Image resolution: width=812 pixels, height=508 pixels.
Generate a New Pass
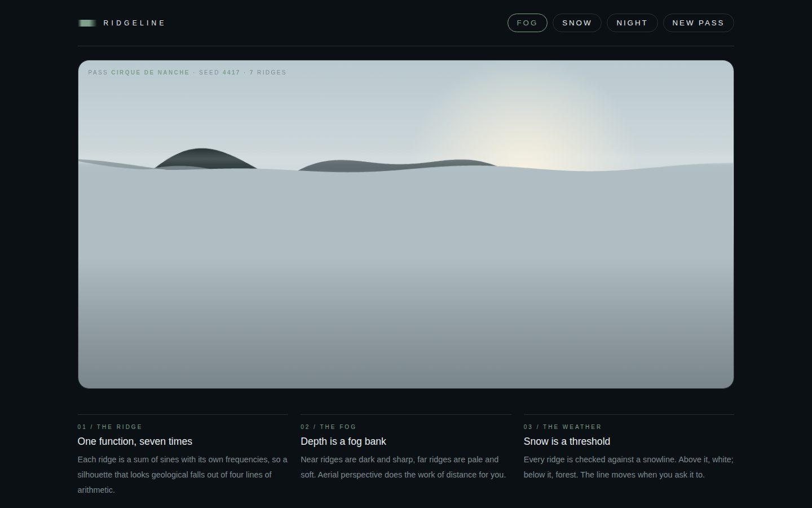[x=698, y=23]
